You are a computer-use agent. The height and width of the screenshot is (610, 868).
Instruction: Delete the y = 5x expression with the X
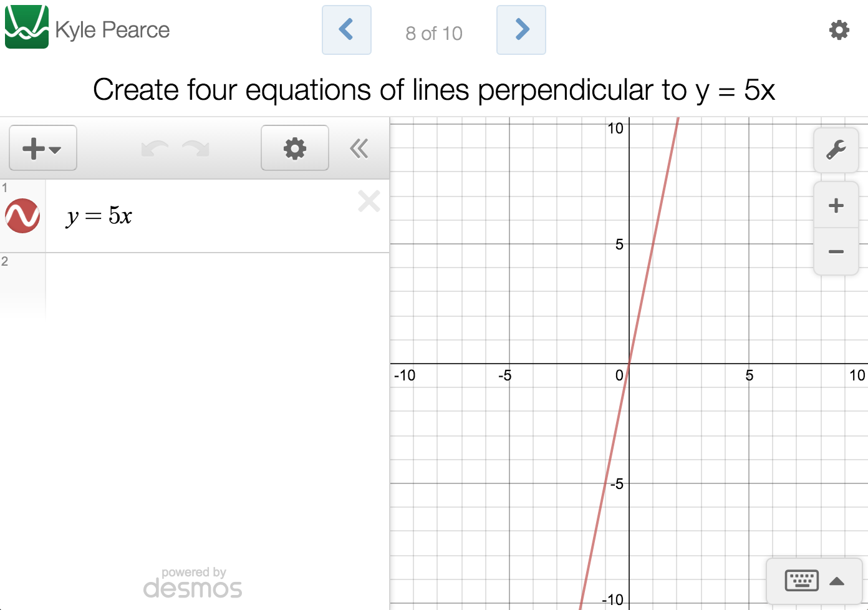[x=369, y=201]
